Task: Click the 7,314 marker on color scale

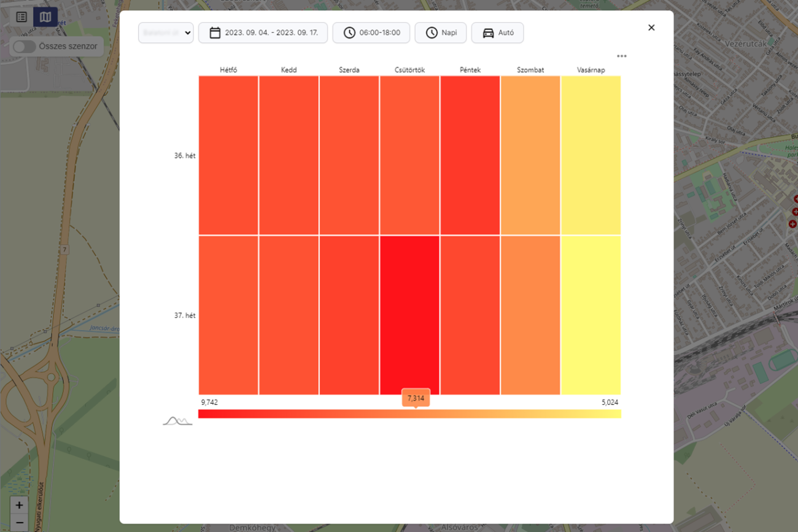Action: (416, 398)
